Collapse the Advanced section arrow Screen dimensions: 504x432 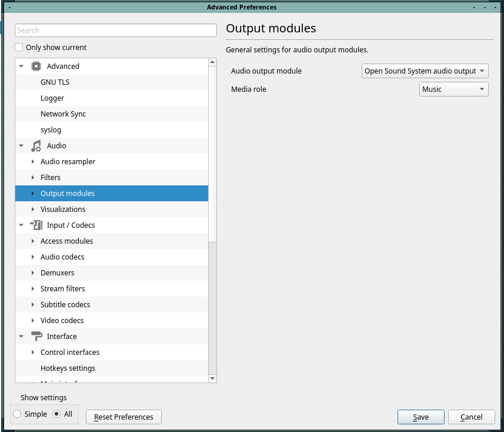pyautogui.click(x=21, y=67)
